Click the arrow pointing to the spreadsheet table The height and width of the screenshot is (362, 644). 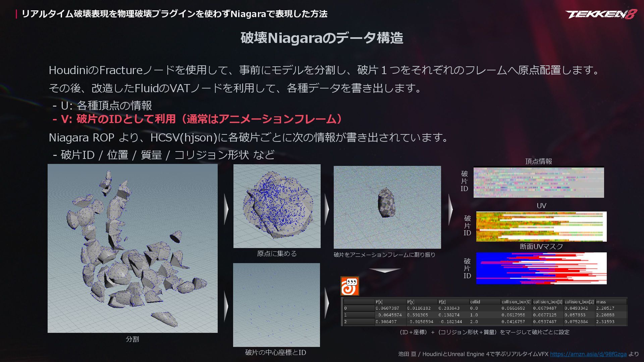pyautogui.click(x=327, y=303)
